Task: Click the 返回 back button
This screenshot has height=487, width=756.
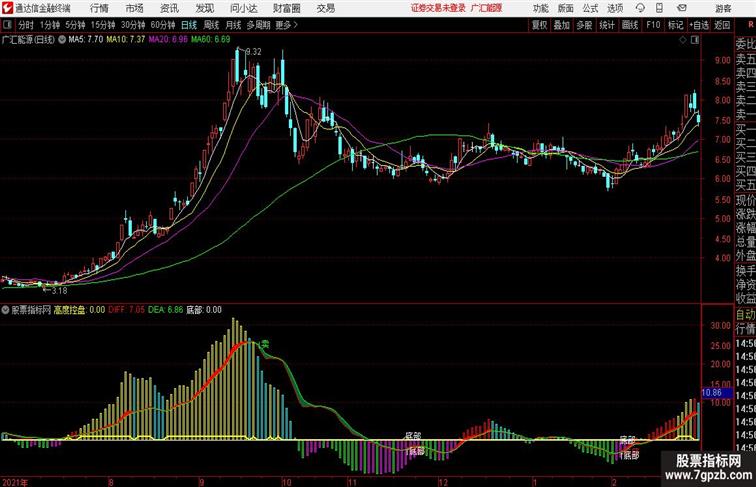Action: [x=722, y=25]
